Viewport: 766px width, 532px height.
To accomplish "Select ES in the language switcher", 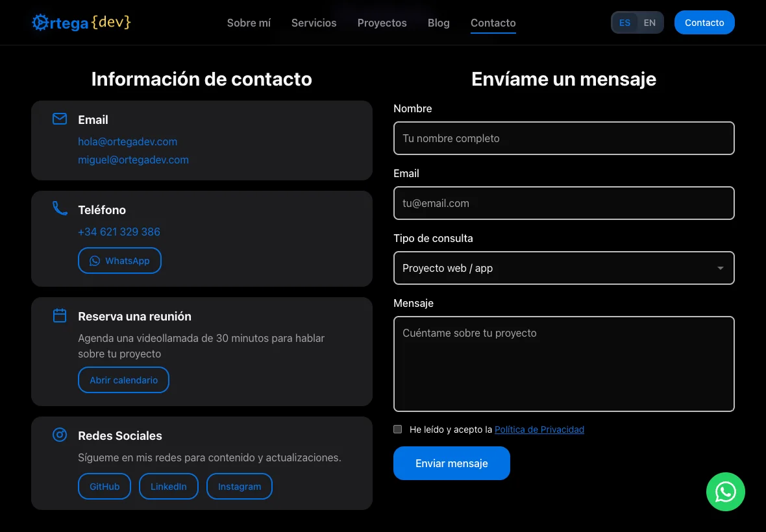I will tap(624, 22).
